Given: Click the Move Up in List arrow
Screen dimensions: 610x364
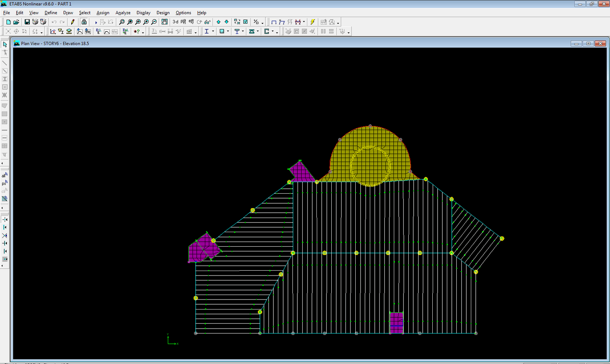Looking at the screenshot, I should click(x=218, y=22).
